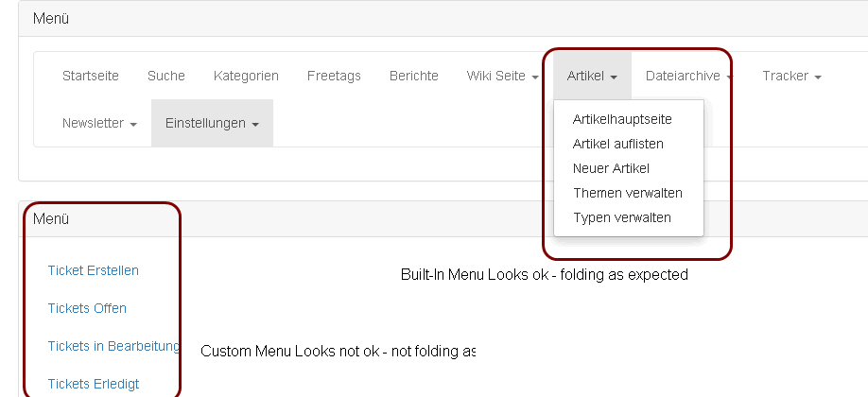Open the Berichte menu item

[413, 76]
